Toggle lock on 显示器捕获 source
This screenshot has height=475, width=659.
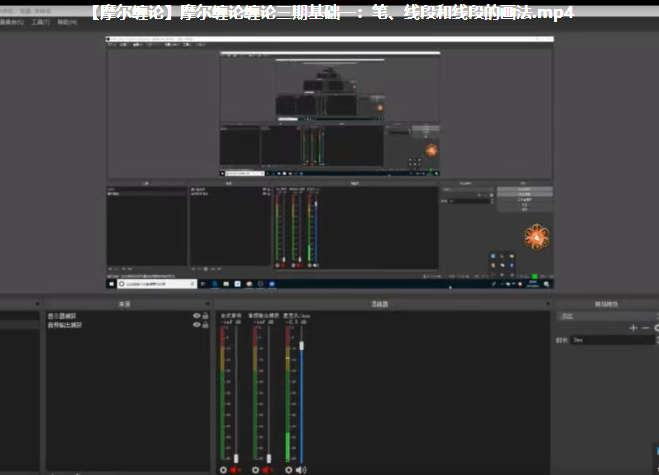point(205,316)
